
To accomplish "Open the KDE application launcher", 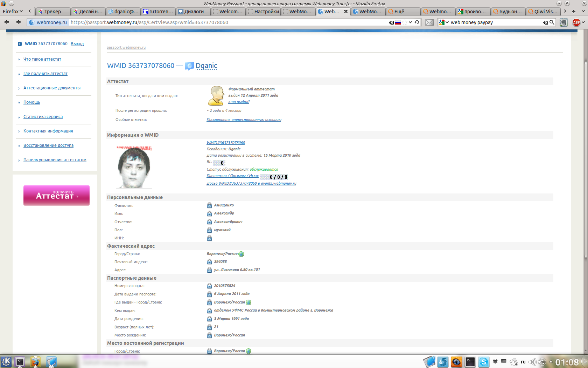I will click(x=6, y=362).
